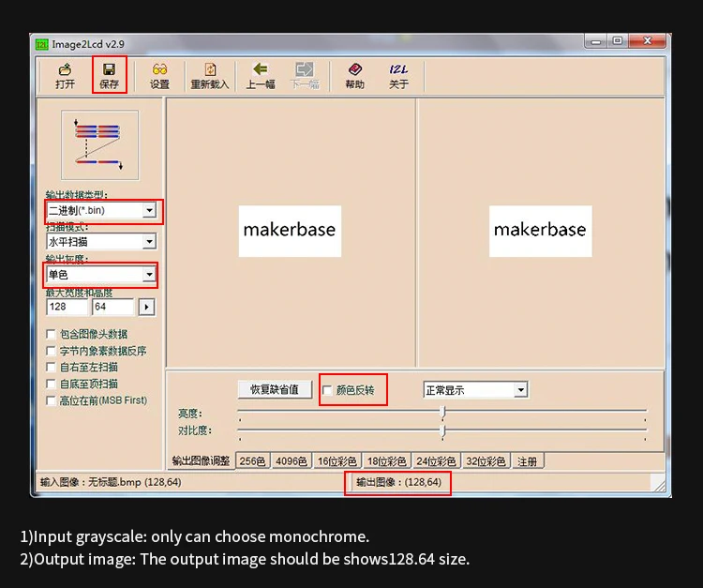
Task: Open the 24位彩色 tab
Action: click(436, 461)
